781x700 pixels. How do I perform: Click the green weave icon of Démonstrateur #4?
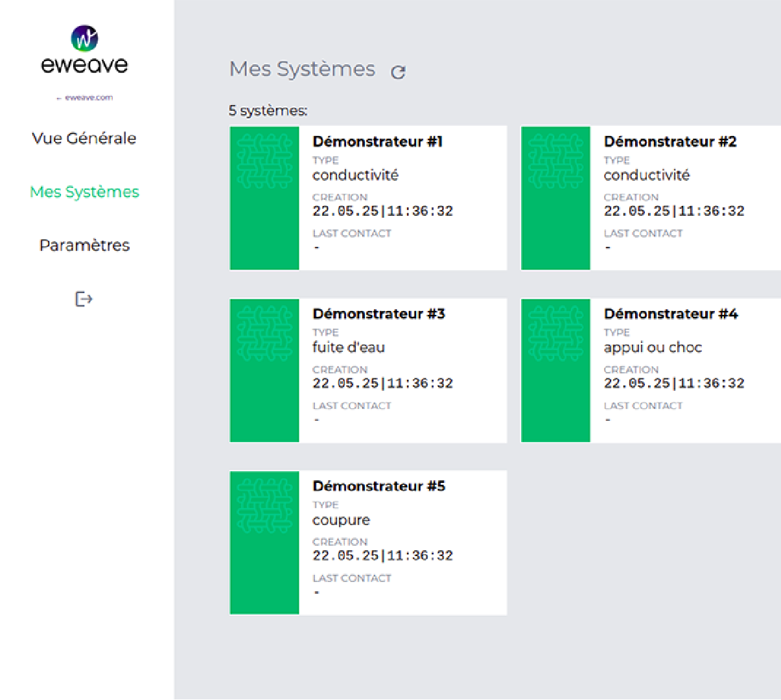(x=555, y=334)
